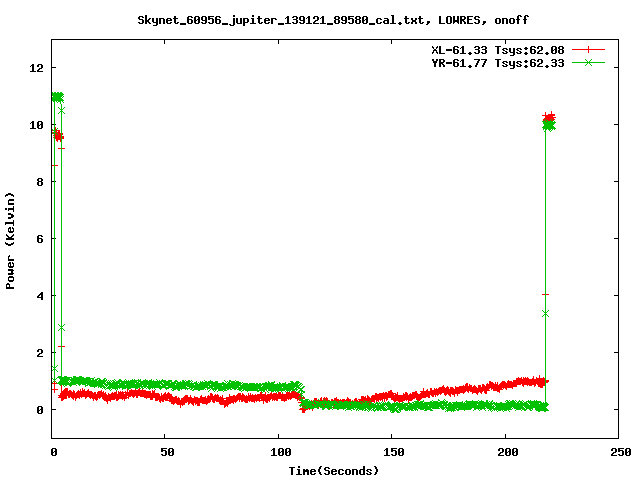Click the 50 tick label on x-axis
Viewport: 640px width, 480px height.
(x=166, y=452)
